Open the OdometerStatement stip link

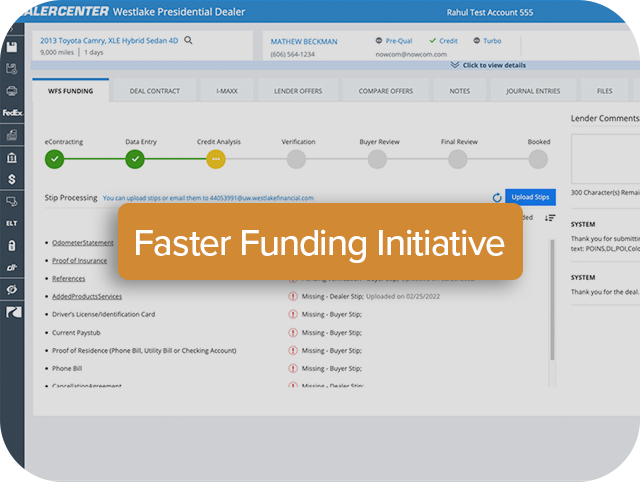[x=83, y=243]
